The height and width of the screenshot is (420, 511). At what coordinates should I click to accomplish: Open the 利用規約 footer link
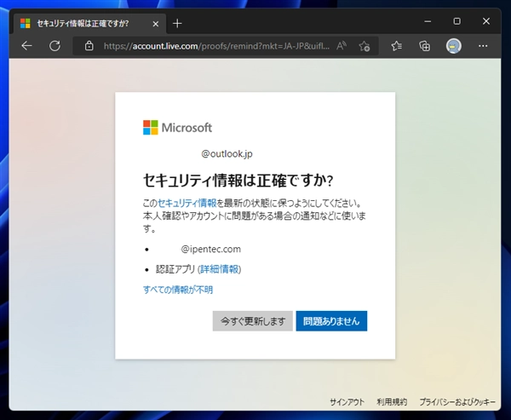392,402
